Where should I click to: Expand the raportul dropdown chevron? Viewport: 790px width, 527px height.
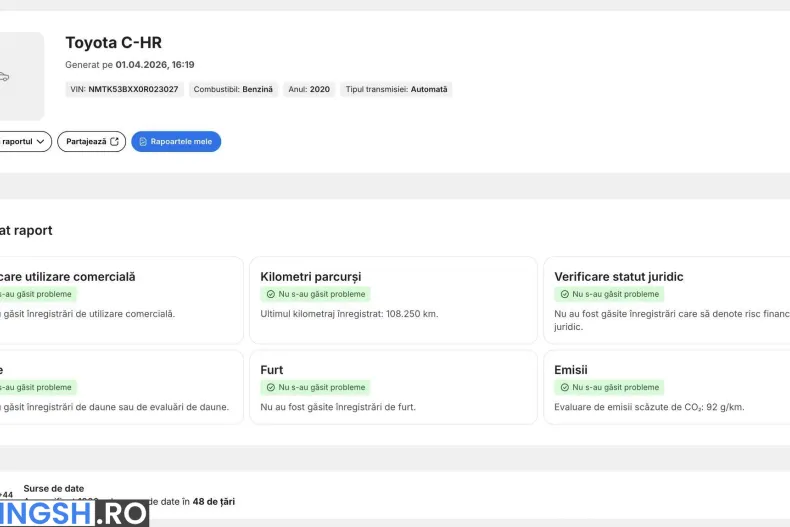41,142
